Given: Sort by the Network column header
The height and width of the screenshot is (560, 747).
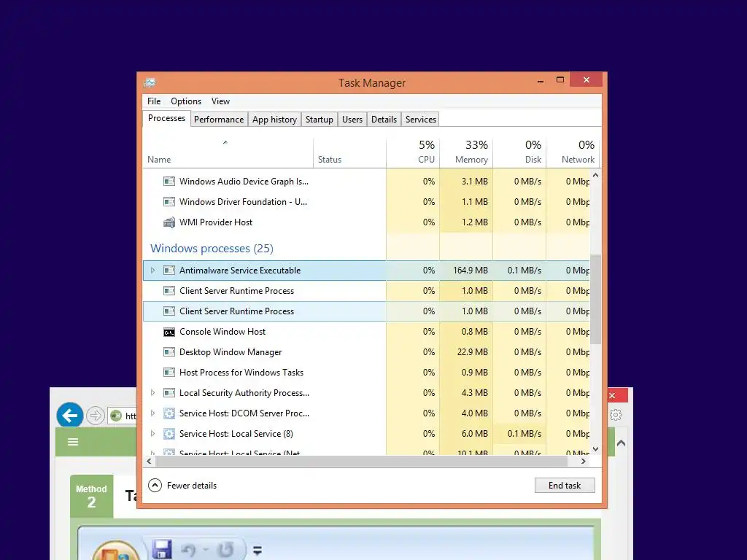Looking at the screenshot, I should tap(573, 152).
